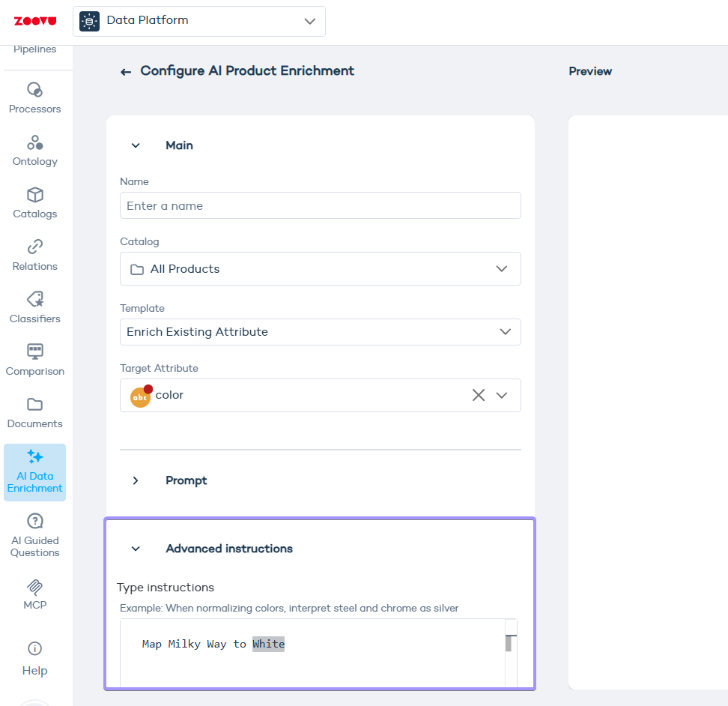Click the Type instructions label
728x706 pixels.
[166, 588]
